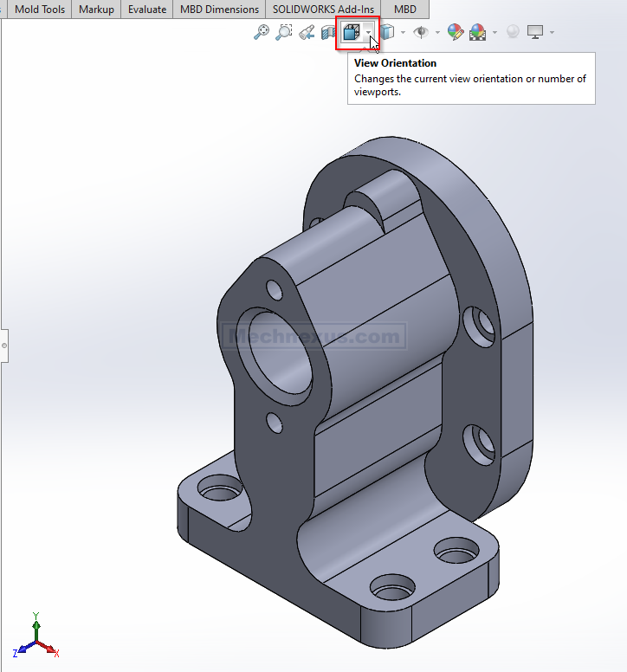The height and width of the screenshot is (672, 627).
Task: Open the Display Style dropdown arrow
Action: point(404,33)
